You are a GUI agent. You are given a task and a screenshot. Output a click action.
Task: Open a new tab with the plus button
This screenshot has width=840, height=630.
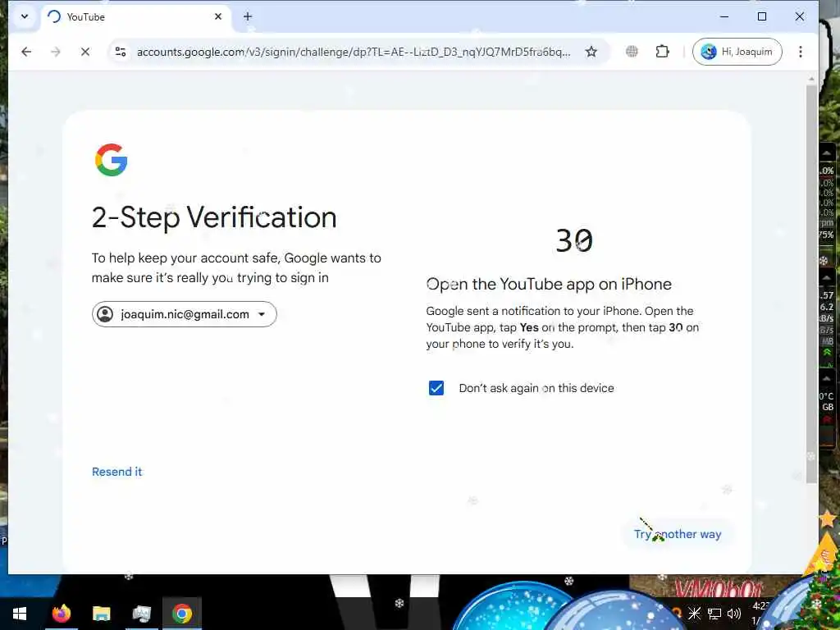[x=248, y=16]
